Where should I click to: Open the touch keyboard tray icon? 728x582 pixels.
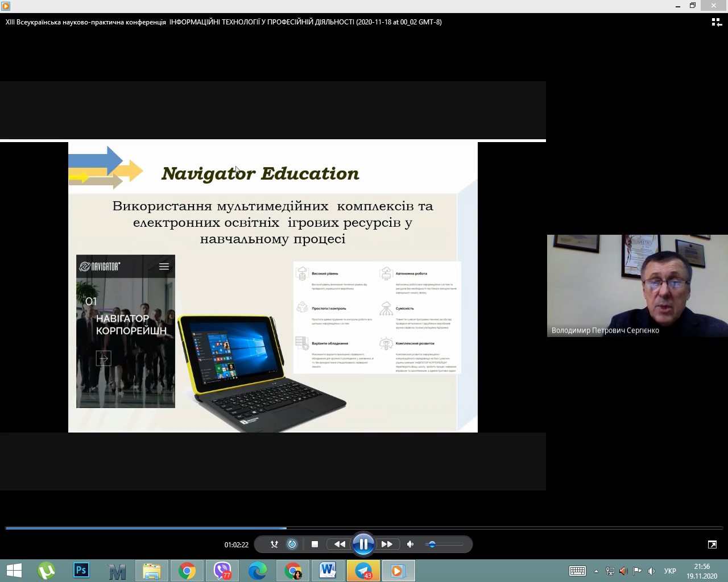[577, 571]
